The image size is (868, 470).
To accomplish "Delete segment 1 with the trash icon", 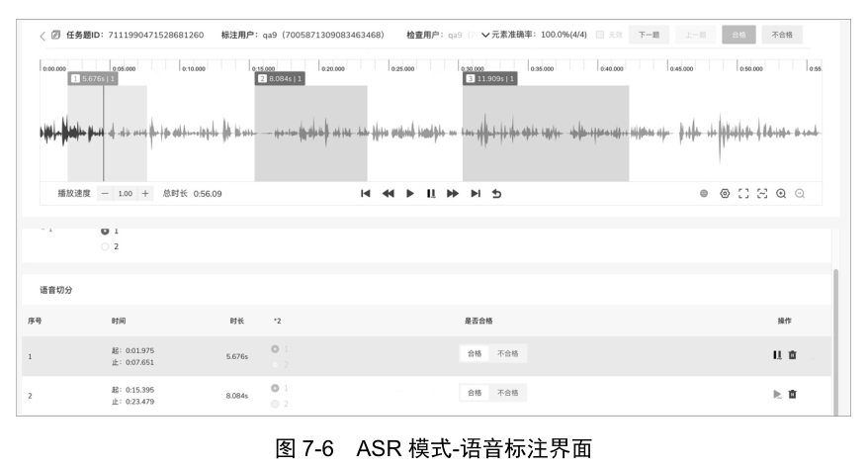I will [792, 355].
